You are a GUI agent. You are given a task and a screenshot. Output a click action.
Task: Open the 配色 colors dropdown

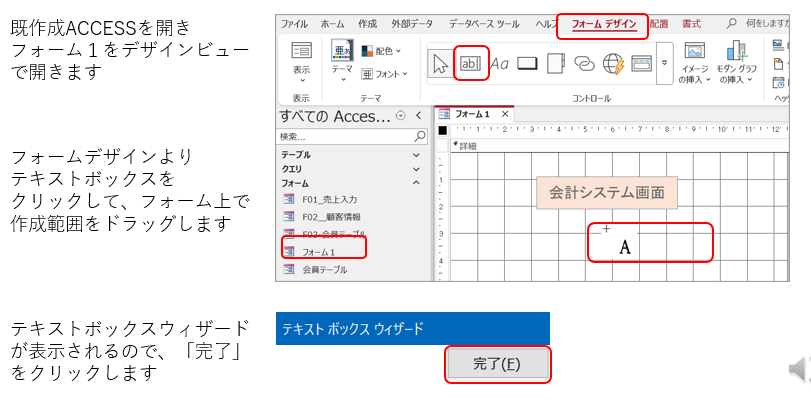pyautogui.click(x=380, y=50)
